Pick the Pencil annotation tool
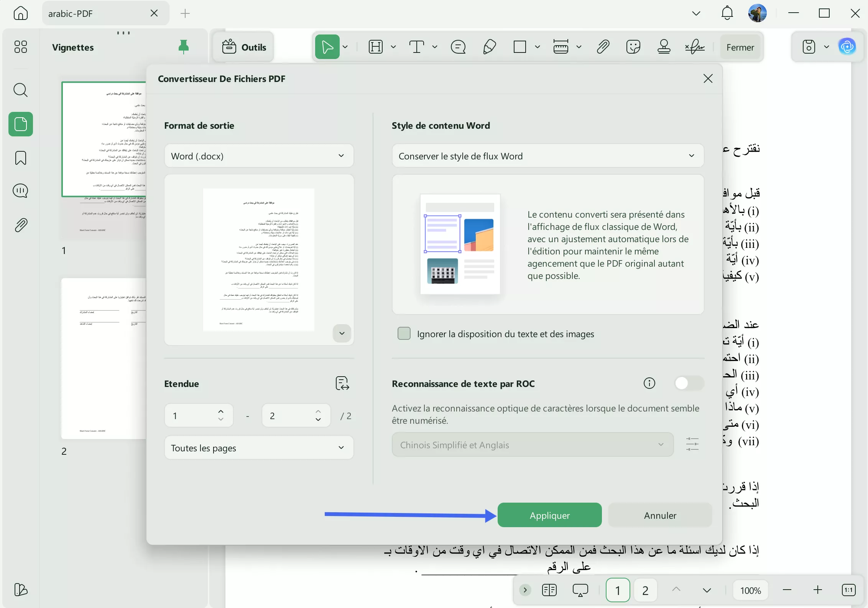This screenshot has height=608, width=868. (490, 46)
